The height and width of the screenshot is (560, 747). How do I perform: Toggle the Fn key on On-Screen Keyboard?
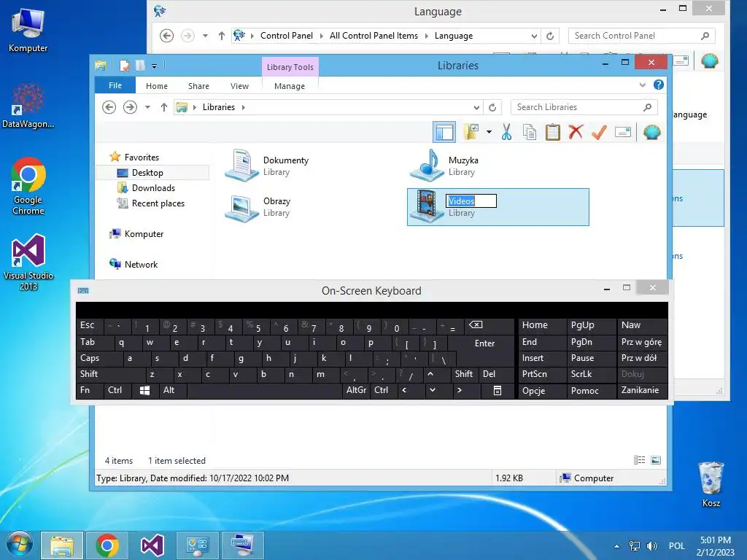click(90, 391)
